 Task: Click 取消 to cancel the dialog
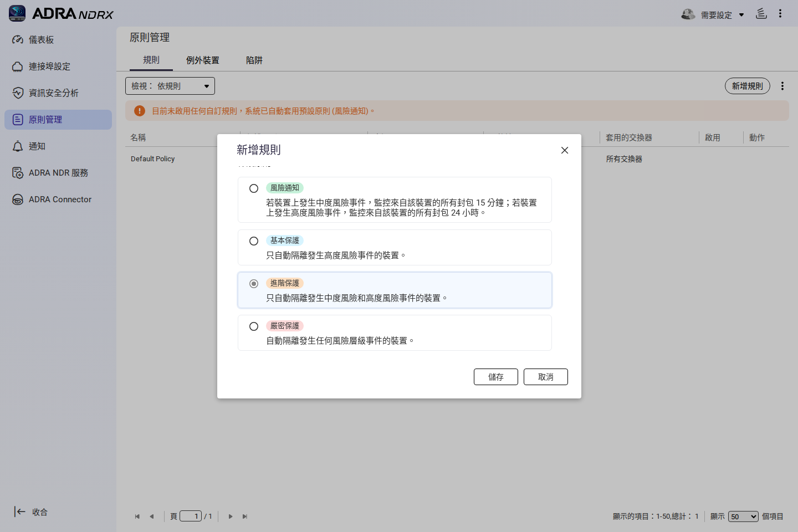point(546,377)
